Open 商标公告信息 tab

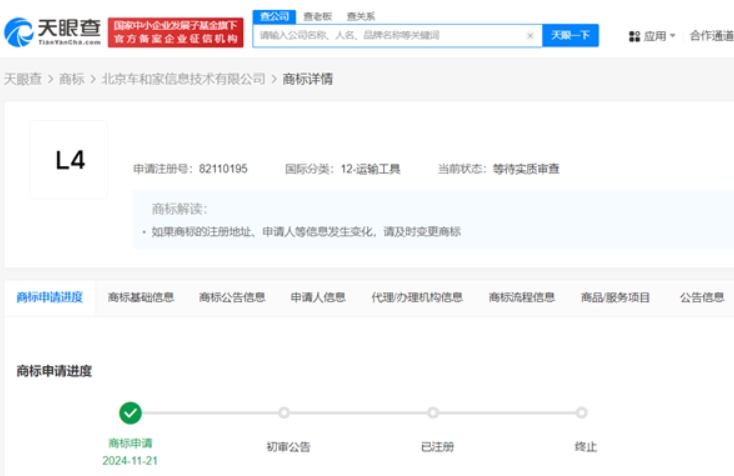(x=232, y=297)
